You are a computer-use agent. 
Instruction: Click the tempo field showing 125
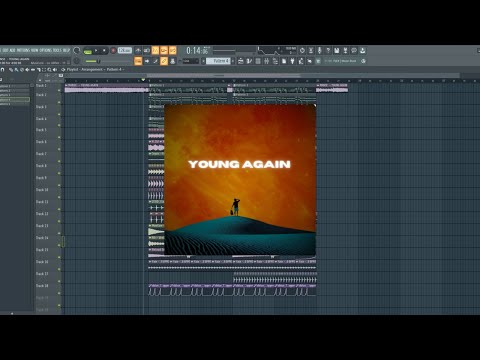(x=125, y=50)
